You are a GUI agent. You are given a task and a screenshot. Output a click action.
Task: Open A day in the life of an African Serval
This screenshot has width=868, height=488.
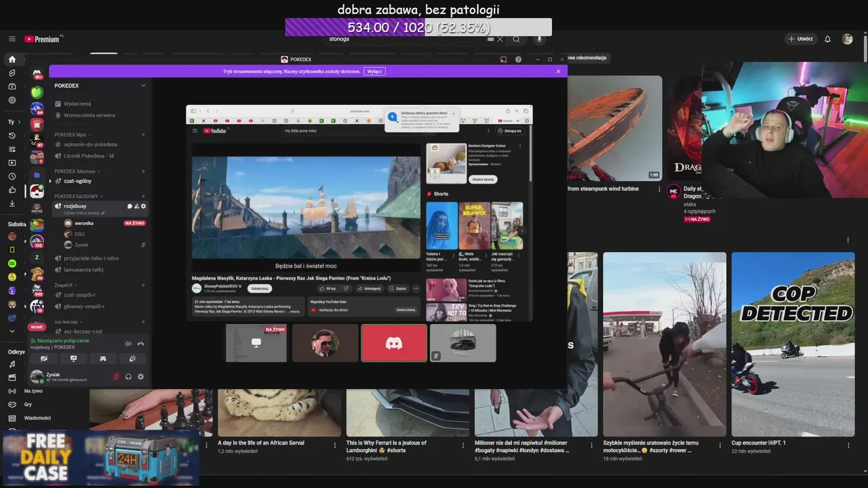pos(260,443)
